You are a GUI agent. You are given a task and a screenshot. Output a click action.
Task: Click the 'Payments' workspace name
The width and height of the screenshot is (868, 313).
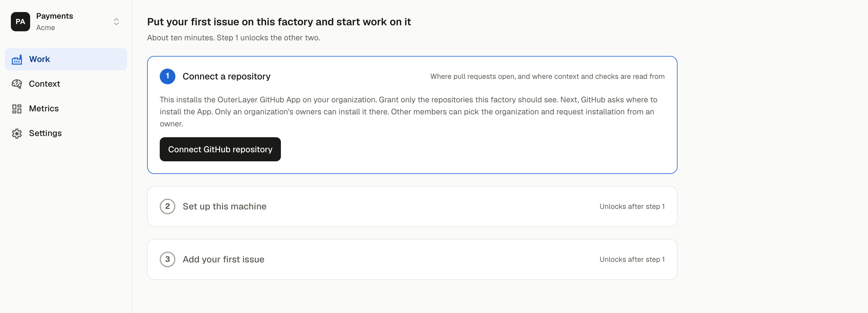(x=55, y=16)
